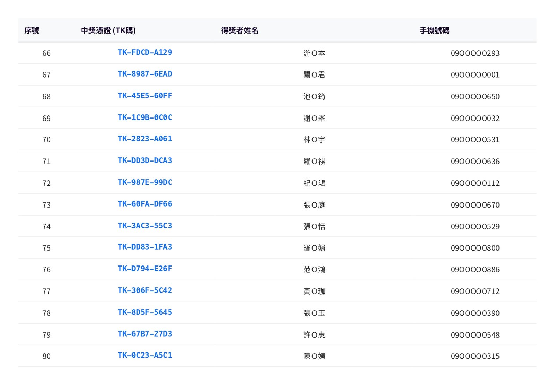Open the TK-8D5F-5645 link
The height and width of the screenshot is (392, 555).
tap(145, 312)
